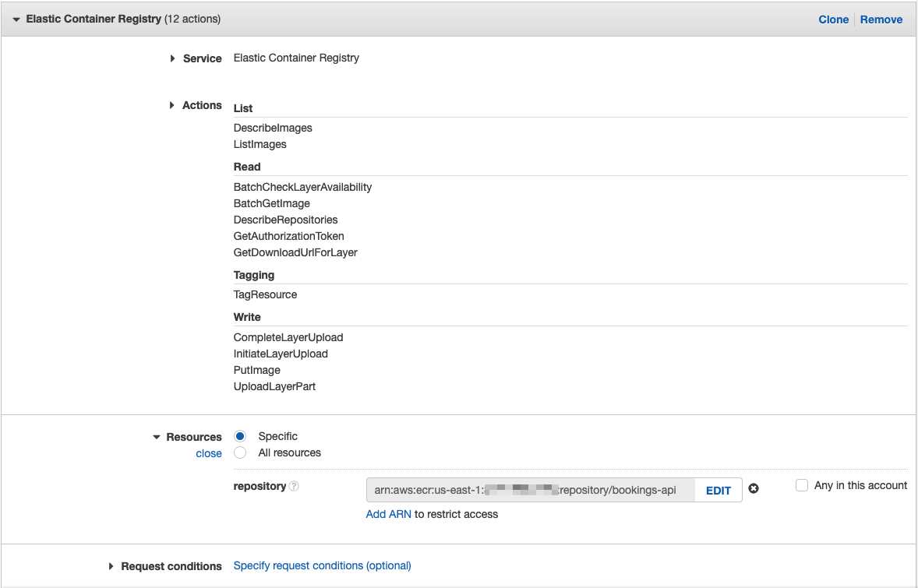Click the DescribeRepositories action
The height and width of the screenshot is (588, 918).
(x=286, y=220)
